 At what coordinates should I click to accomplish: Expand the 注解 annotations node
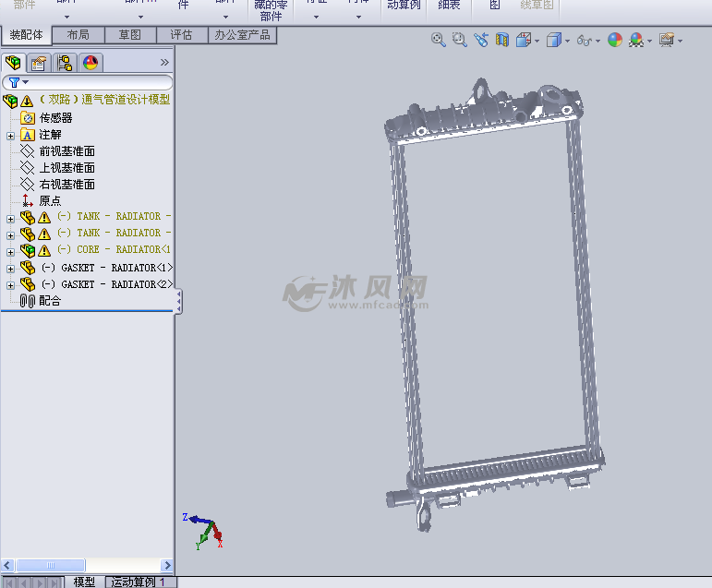tap(10, 136)
